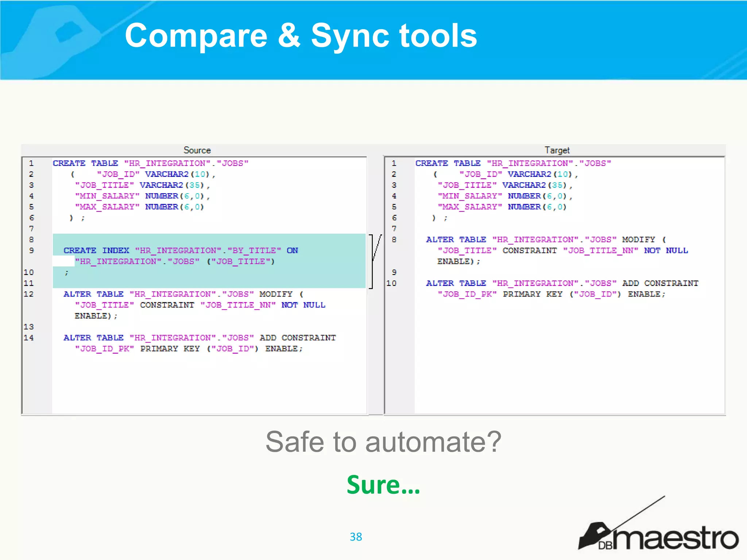Click "JOB_TITLE" VARCHAR2(35) line in Source

coord(142,185)
